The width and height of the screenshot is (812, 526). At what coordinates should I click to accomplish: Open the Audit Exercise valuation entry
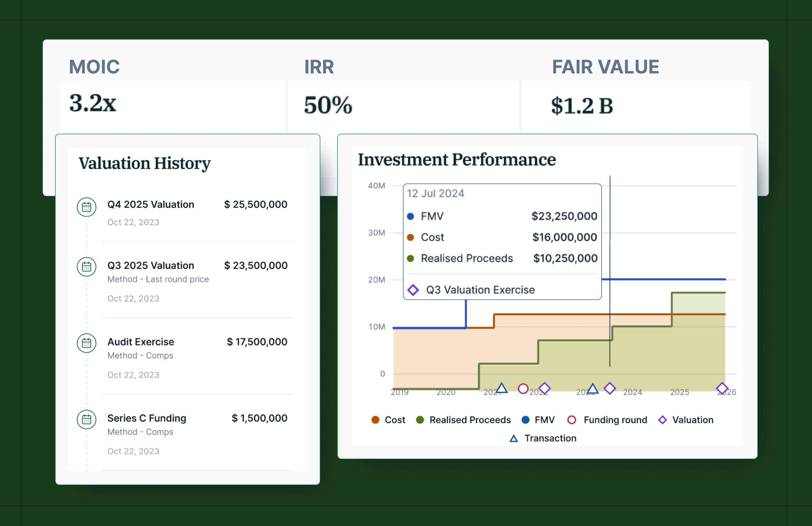[x=141, y=342]
